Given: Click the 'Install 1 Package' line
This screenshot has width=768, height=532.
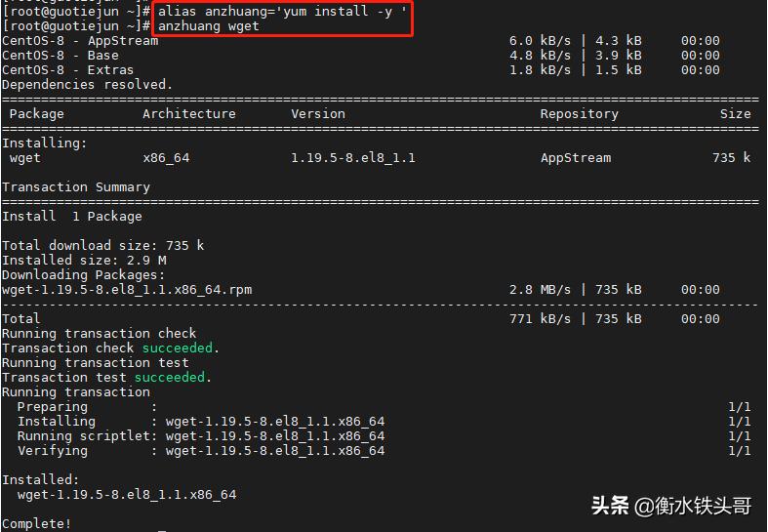Looking at the screenshot, I should (x=72, y=217).
